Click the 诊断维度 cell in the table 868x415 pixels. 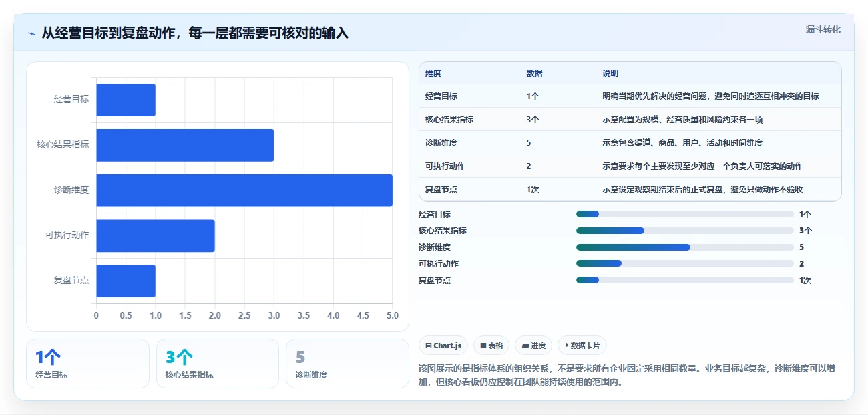441,143
